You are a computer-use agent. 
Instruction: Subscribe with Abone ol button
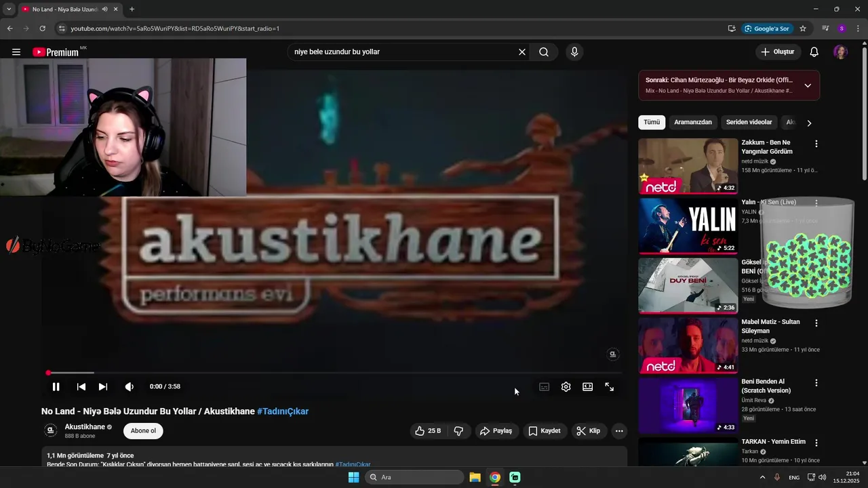[143, 431]
